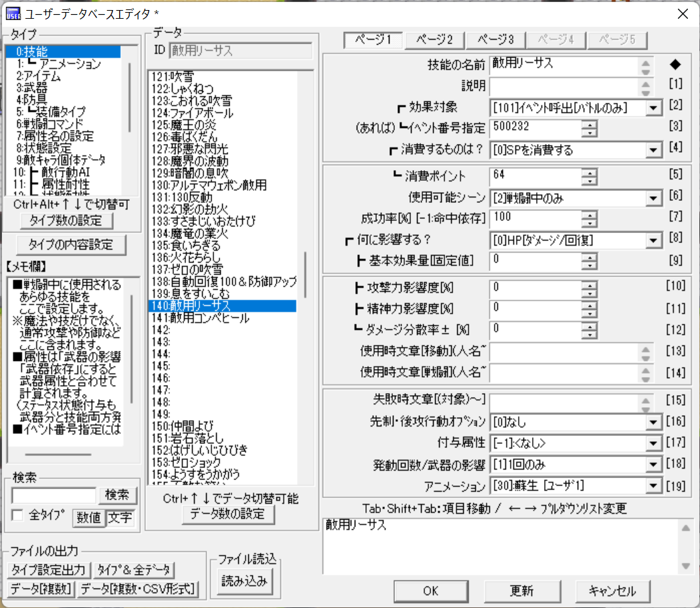Open the アニメーション dropdown

(x=653, y=485)
